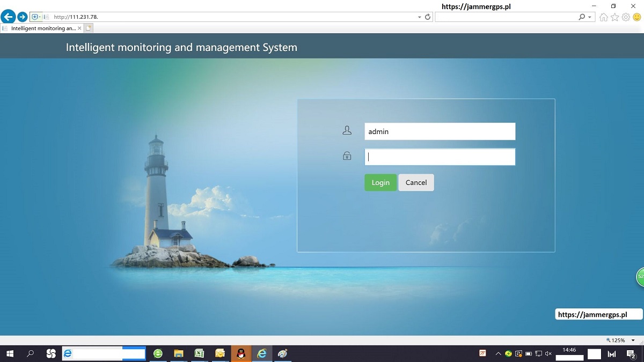644x362 pixels.
Task: Click the smiley feedback icon
Action: point(637,17)
